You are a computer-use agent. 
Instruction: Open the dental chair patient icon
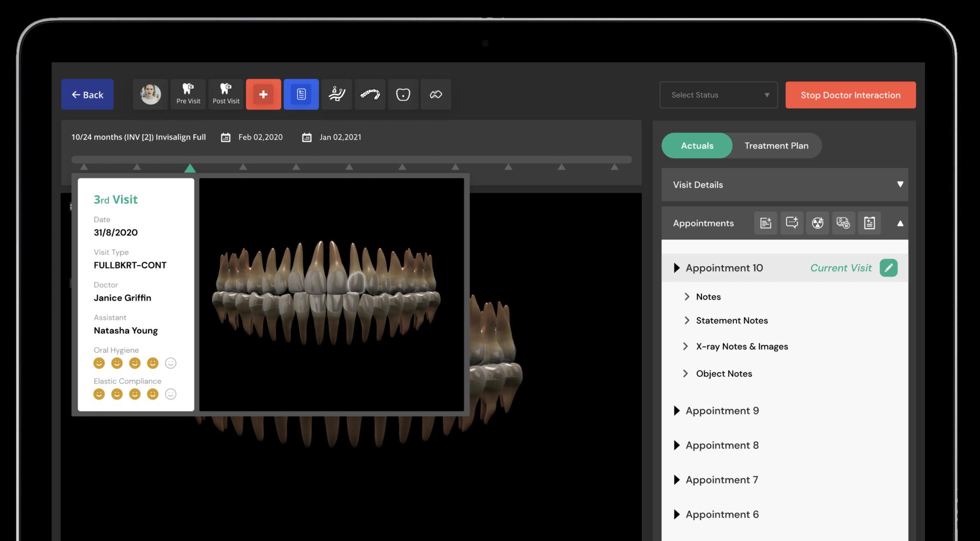[x=337, y=94]
